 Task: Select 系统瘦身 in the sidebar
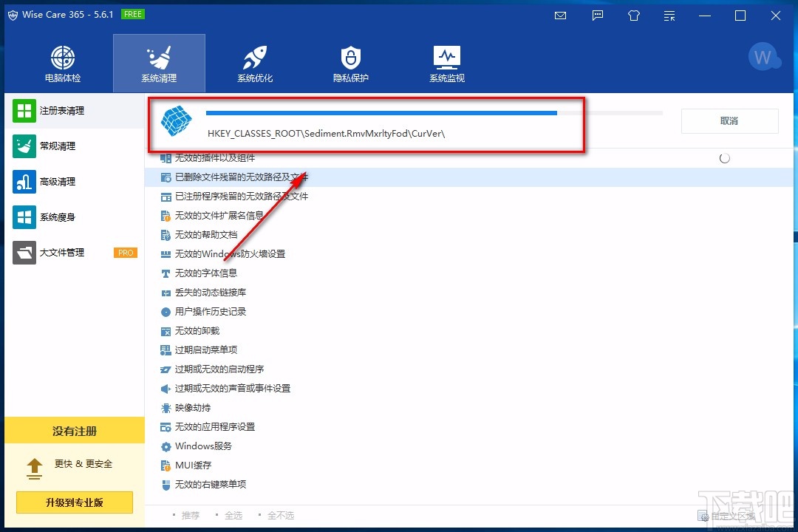coord(75,217)
